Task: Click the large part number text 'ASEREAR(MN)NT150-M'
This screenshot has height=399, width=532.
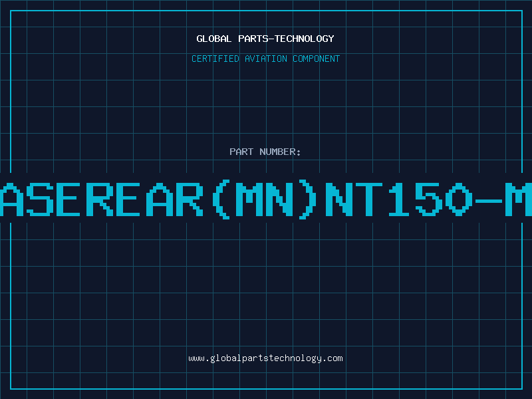Action: pyautogui.click(x=266, y=200)
